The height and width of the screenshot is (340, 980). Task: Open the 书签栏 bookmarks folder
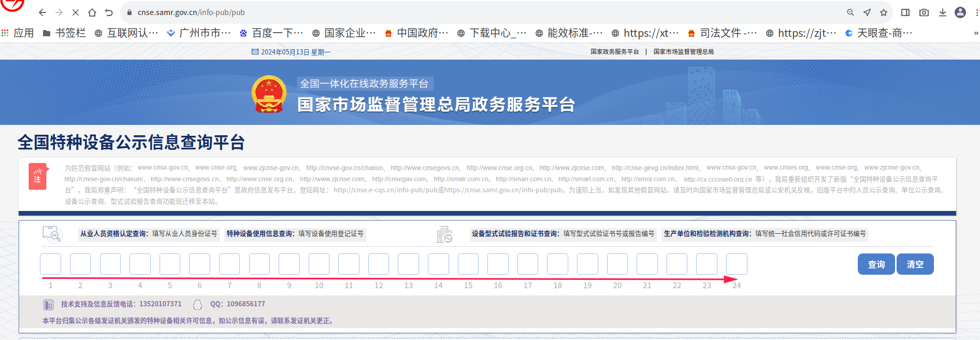(x=64, y=33)
